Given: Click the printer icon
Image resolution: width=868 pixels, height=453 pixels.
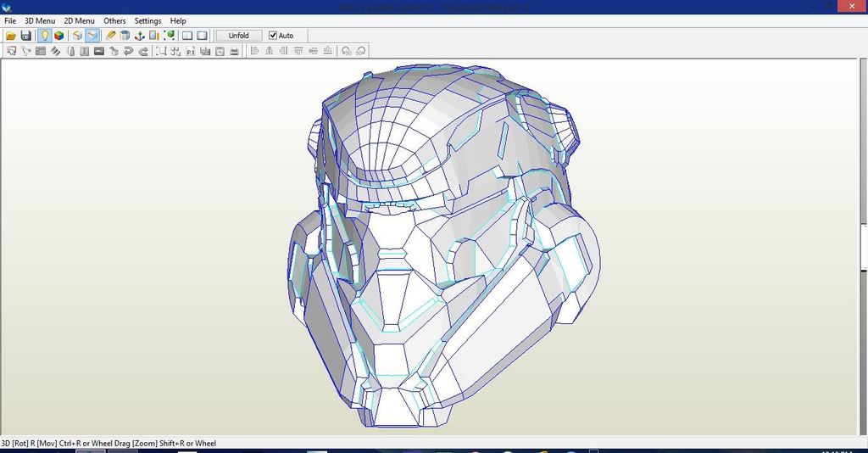Looking at the screenshot, I should pyautogui.click(x=234, y=51).
